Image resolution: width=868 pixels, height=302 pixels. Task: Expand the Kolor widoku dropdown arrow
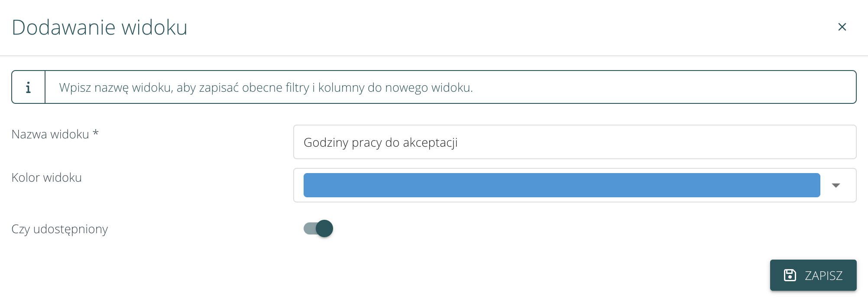coord(836,185)
